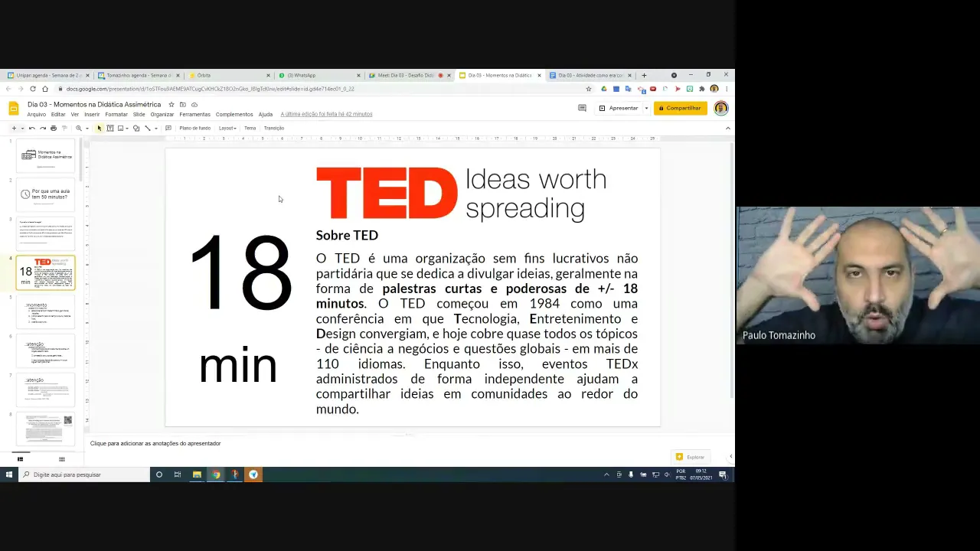Open the zoom dropdown arrow
Viewport: 980px width, 551px height.
tap(86, 128)
